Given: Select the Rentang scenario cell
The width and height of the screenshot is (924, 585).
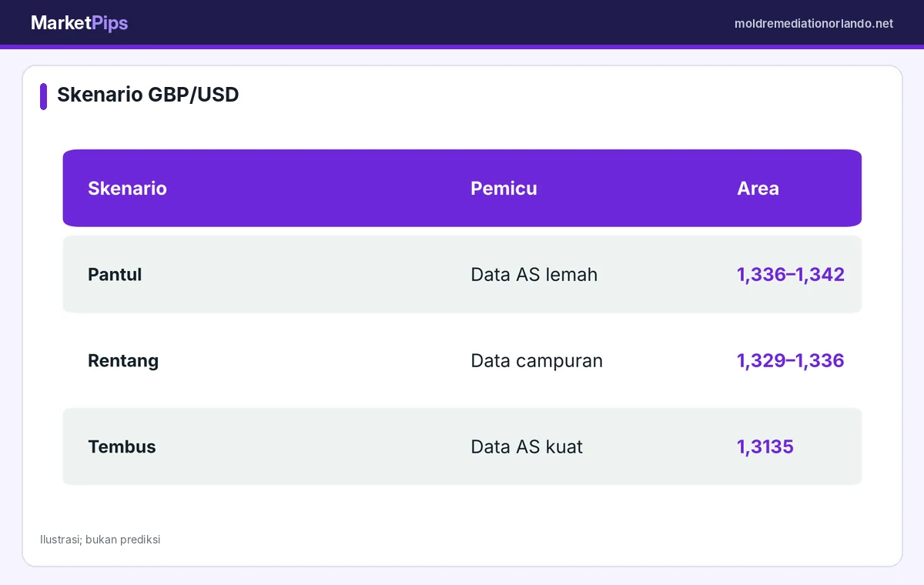Looking at the screenshot, I should [123, 361].
